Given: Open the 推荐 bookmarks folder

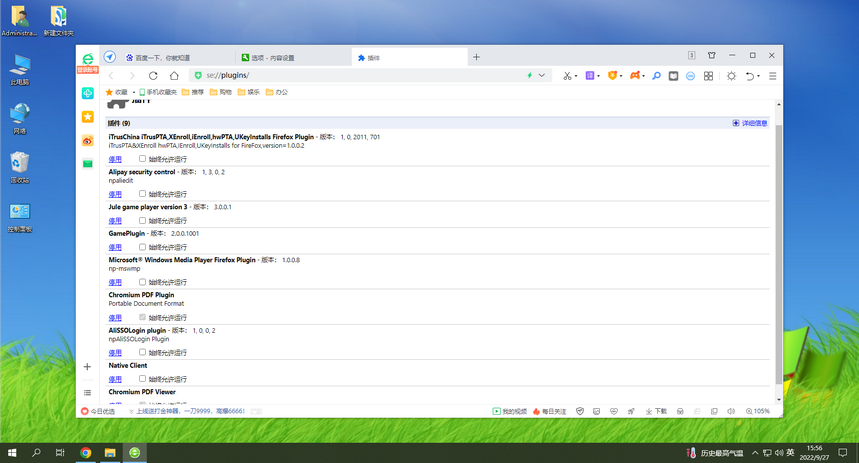Looking at the screenshot, I should 193,92.
